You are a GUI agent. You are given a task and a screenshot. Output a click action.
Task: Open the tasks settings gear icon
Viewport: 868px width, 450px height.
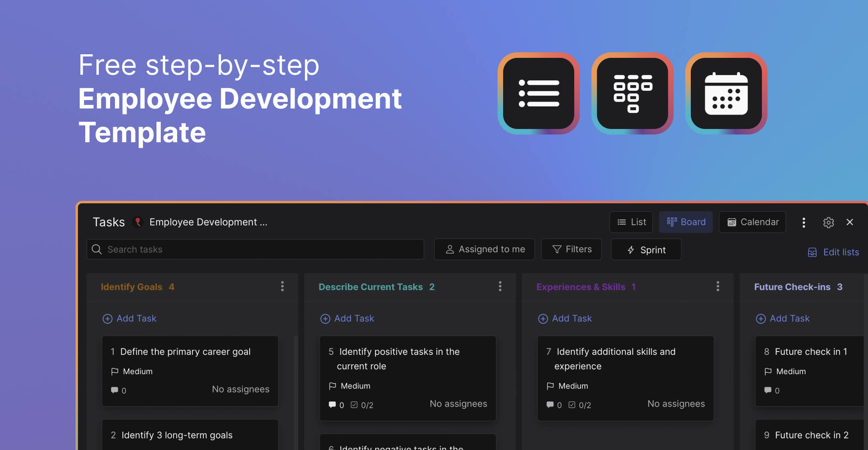click(x=828, y=222)
